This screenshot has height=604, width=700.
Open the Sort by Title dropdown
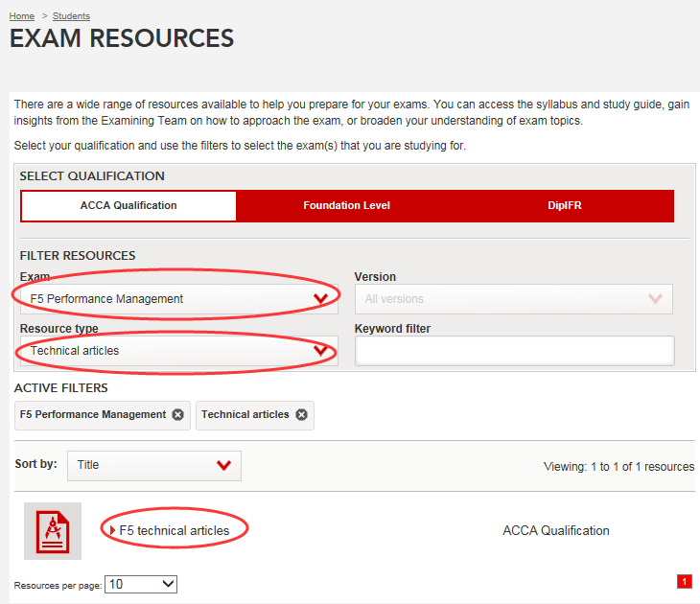click(153, 465)
